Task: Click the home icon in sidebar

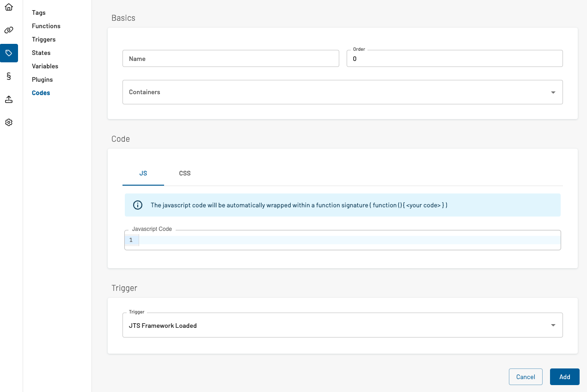Action: [9, 7]
